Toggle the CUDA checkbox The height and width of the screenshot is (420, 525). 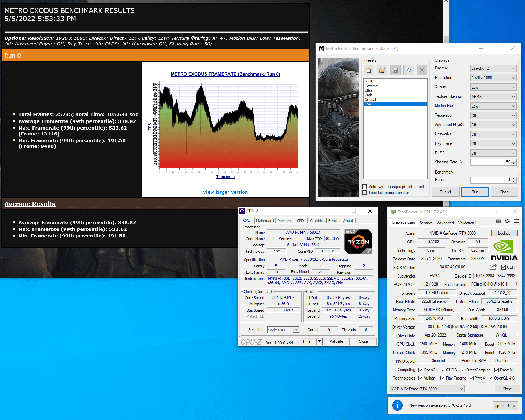click(x=443, y=370)
